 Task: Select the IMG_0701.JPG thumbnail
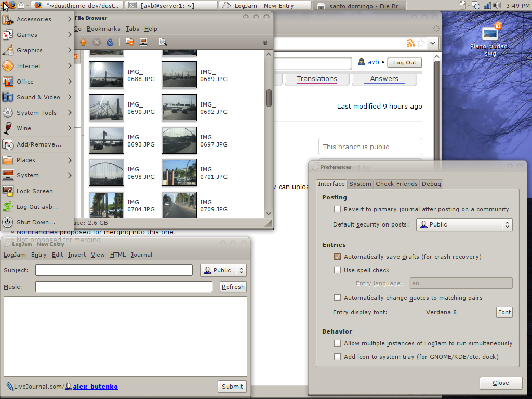click(179, 172)
